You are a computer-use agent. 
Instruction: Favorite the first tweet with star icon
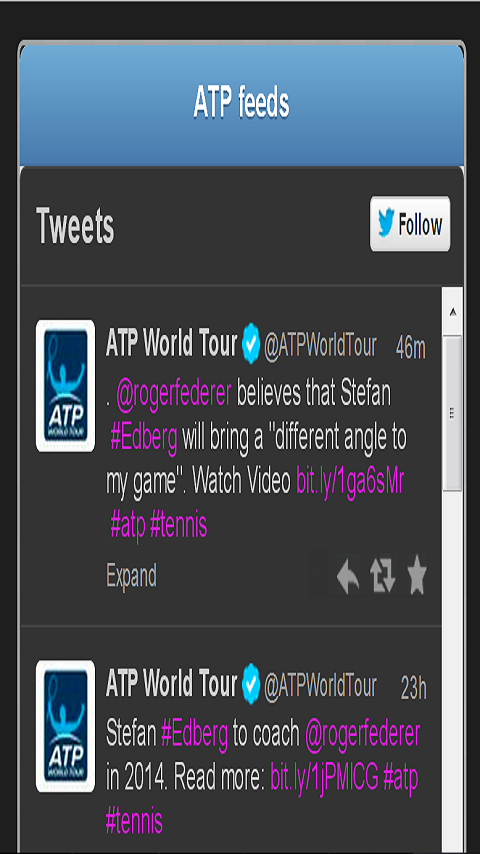point(417,576)
